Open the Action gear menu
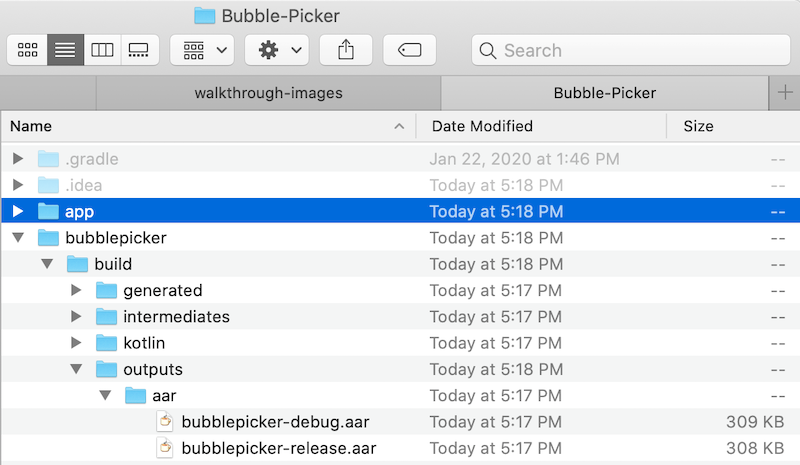 click(282, 50)
